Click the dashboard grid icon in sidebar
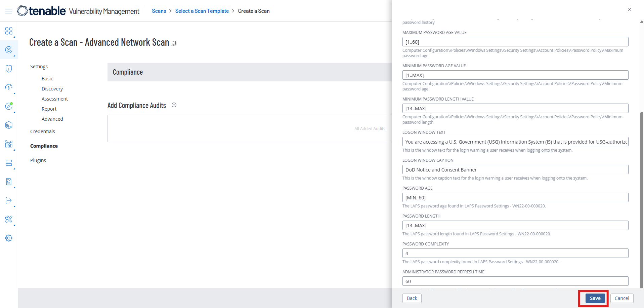 point(9,31)
